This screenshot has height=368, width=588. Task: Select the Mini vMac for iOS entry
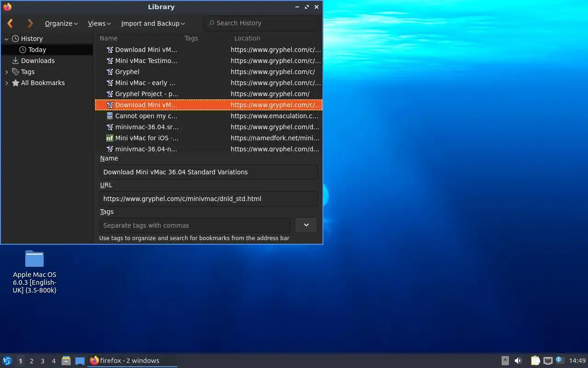pyautogui.click(x=209, y=138)
